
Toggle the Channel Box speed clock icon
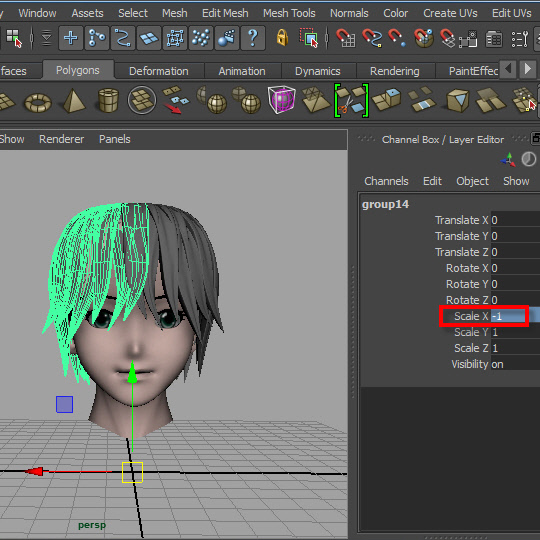(529, 159)
